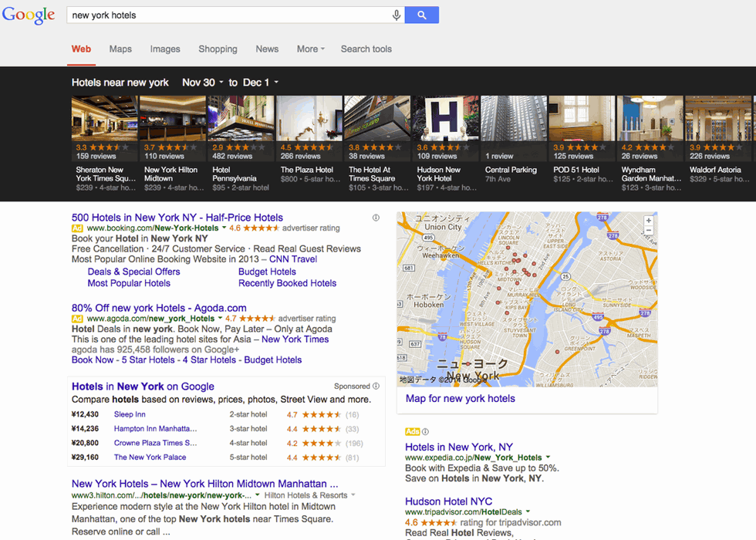756x540 pixels.
Task: Click the New York hotels map
Action: [x=527, y=299]
